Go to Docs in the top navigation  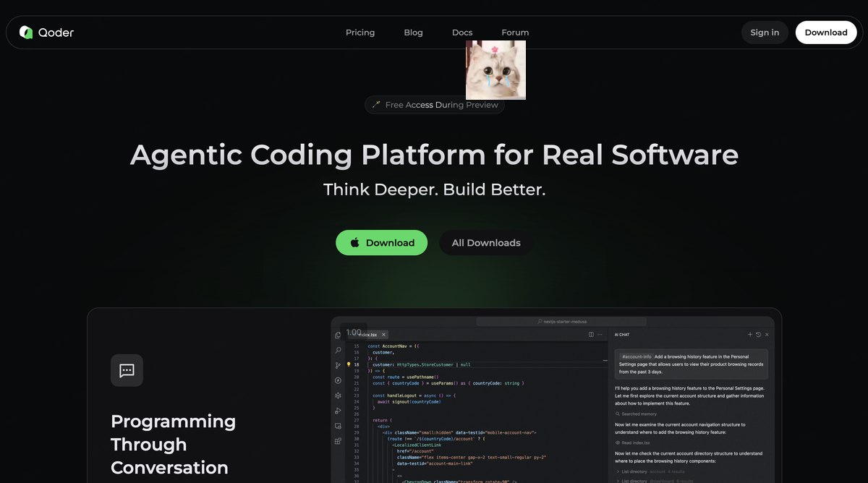click(462, 33)
